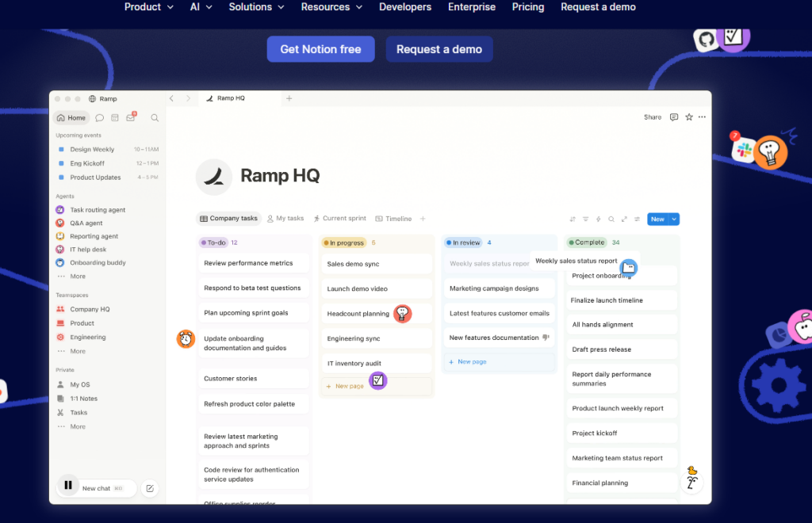Favorite the page using the star icon
Image resolution: width=812 pixels, height=523 pixels.
[x=689, y=117]
